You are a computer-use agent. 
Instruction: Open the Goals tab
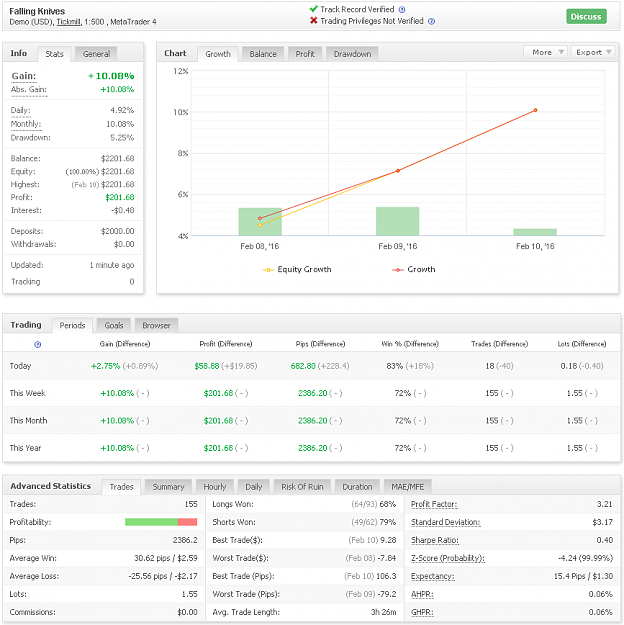pos(114,325)
